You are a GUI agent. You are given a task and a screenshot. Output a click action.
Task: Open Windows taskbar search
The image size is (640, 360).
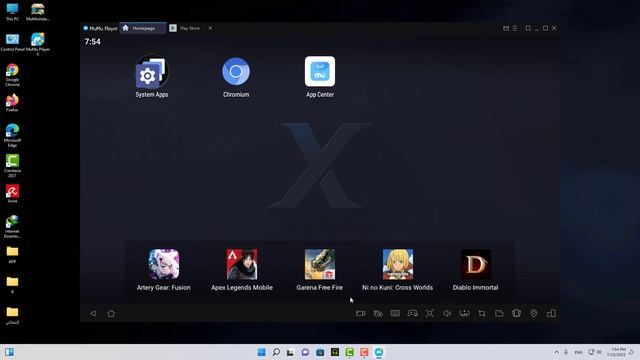click(276, 352)
